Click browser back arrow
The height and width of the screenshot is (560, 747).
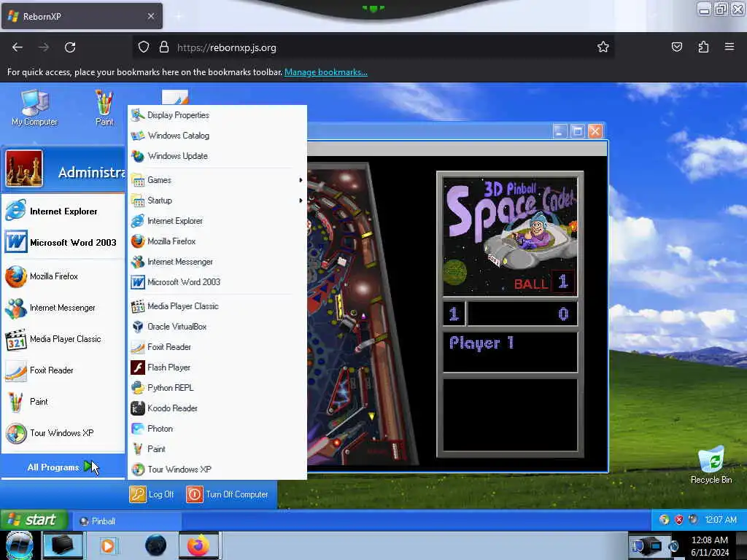(18, 47)
